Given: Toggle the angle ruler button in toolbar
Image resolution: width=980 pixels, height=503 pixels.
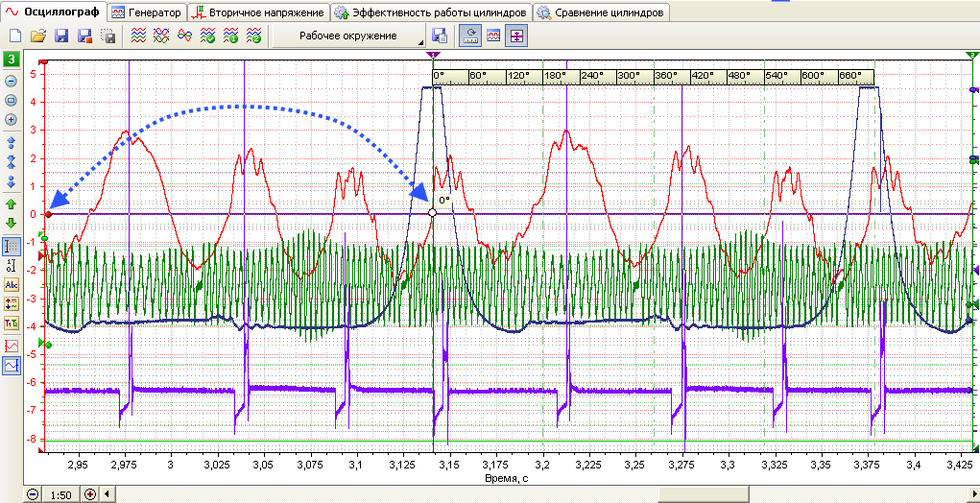Looking at the screenshot, I should 470,36.
